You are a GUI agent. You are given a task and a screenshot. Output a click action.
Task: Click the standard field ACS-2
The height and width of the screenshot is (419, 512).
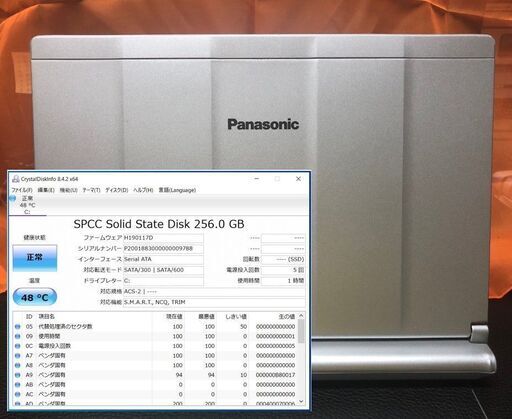214,291
